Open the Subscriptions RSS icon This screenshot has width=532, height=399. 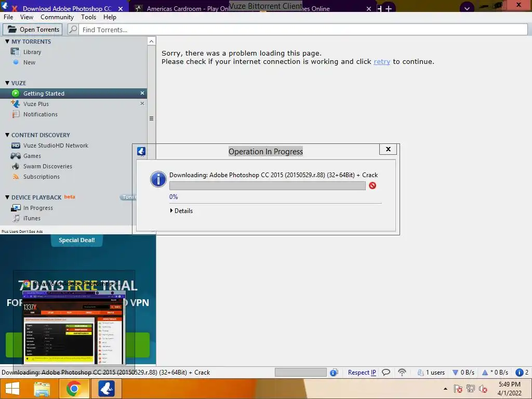coord(16,177)
